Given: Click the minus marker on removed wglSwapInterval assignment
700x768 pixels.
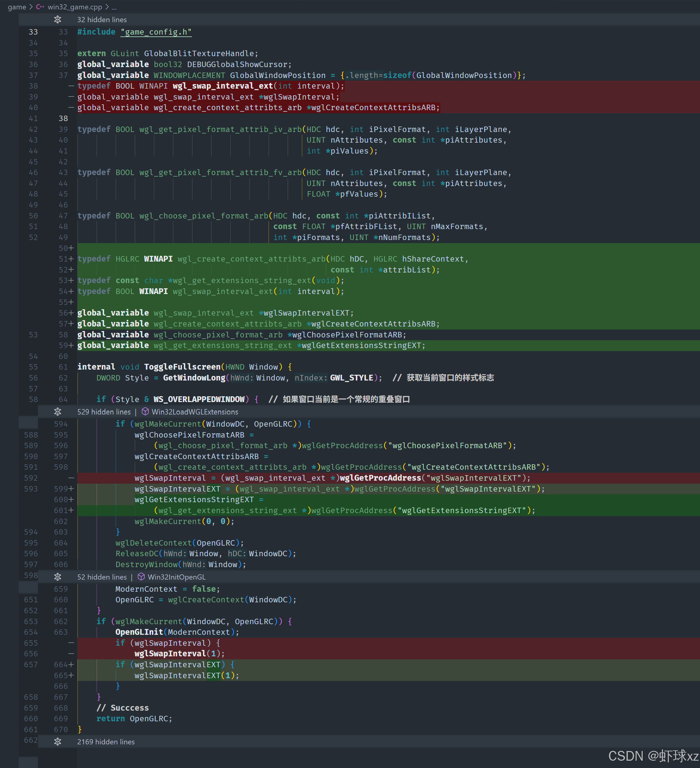Looking at the screenshot, I should (x=71, y=478).
